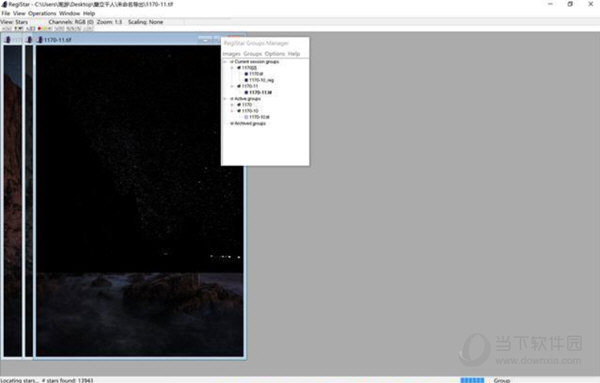Image resolution: width=600 pixels, height=383 pixels.
Task: Select Active groups tree item
Action: click(247, 99)
